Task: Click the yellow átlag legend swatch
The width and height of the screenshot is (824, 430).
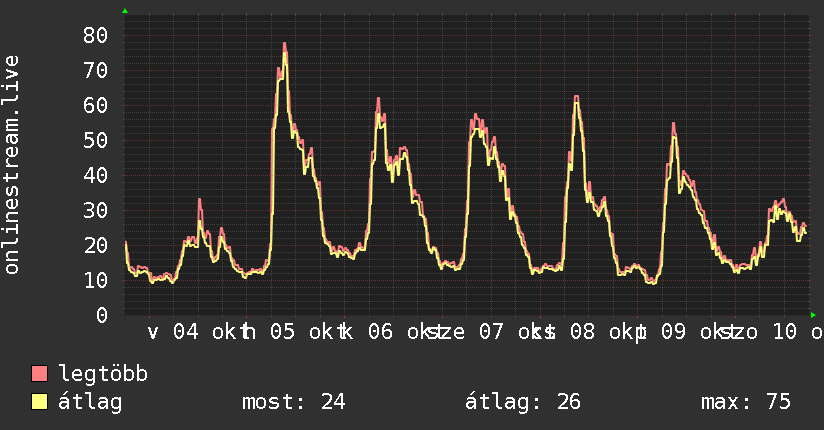Action: click(39, 402)
